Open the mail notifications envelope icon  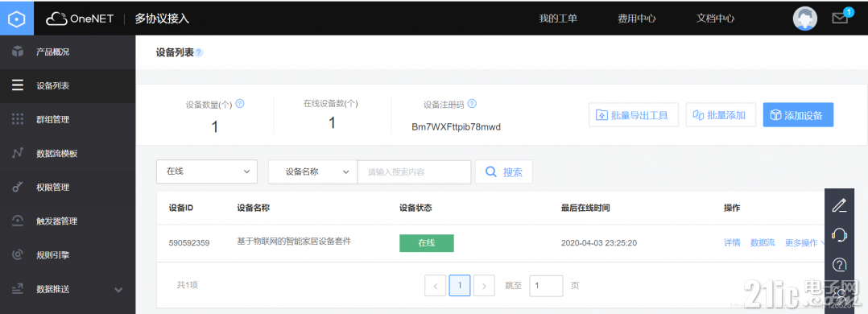840,19
